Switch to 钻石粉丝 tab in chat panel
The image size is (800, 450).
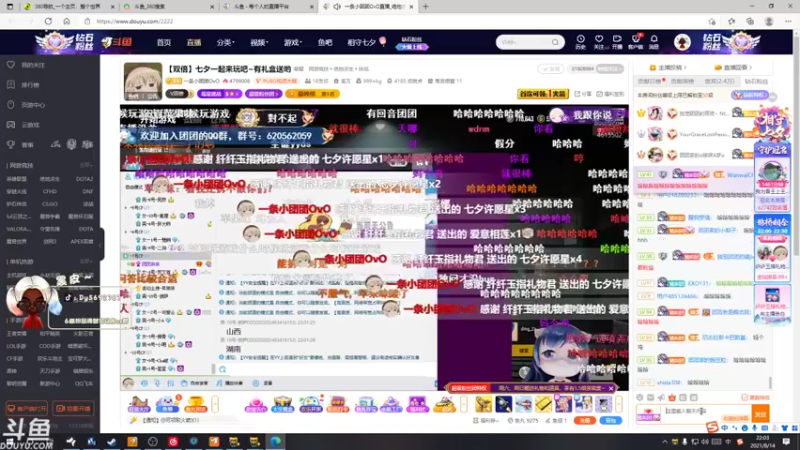pyautogui.click(x=756, y=81)
